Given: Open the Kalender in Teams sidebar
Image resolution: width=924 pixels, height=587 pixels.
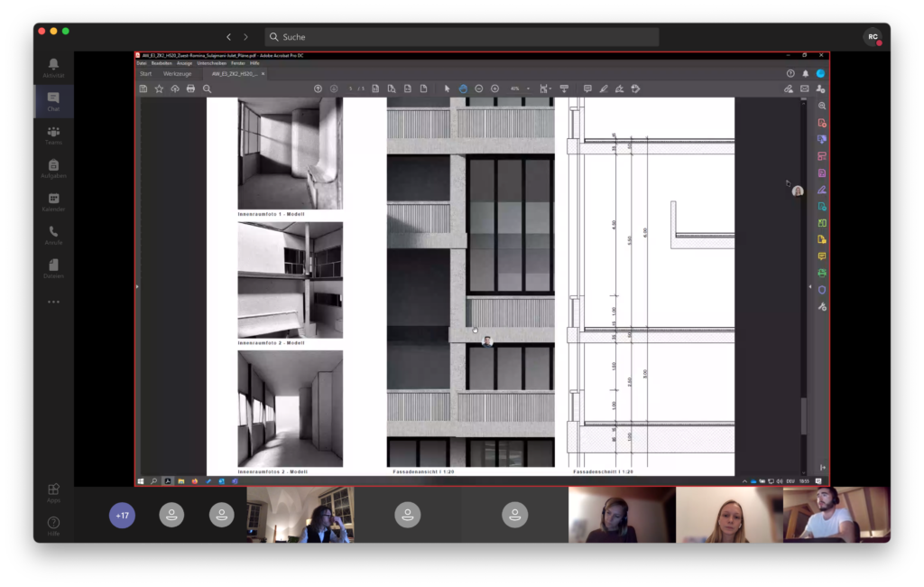Looking at the screenshot, I should tap(53, 201).
